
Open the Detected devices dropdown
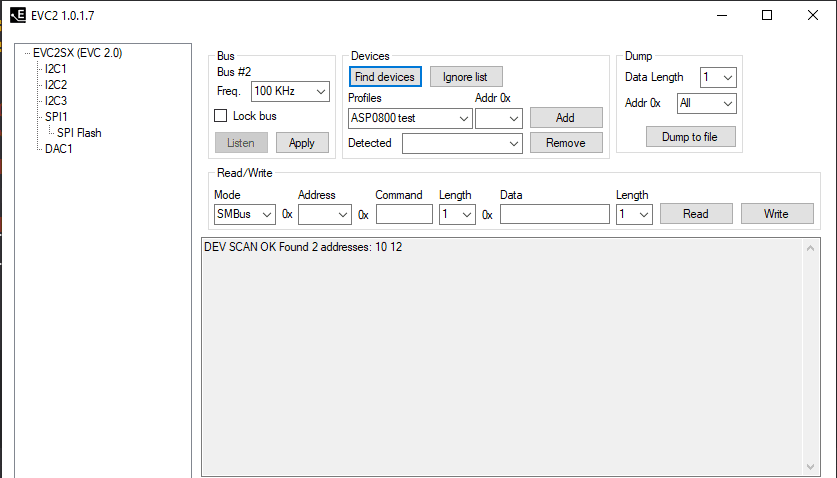click(x=462, y=144)
